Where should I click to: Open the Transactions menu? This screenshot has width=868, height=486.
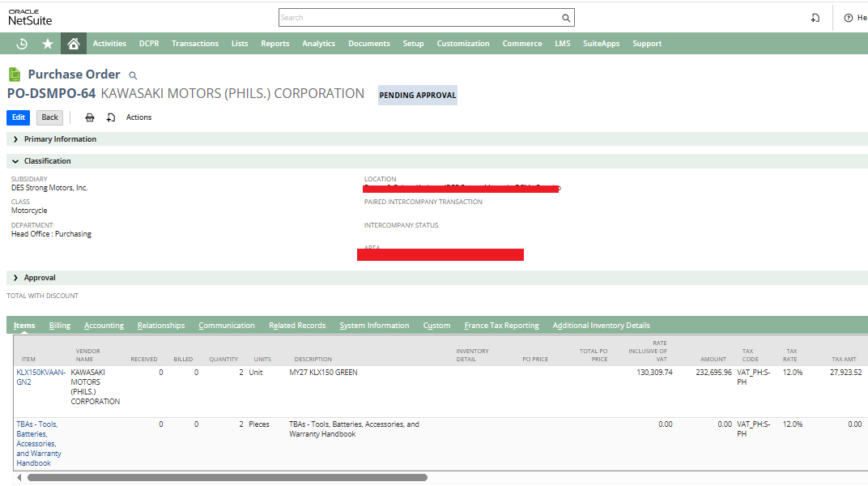(x=195, y=44)
